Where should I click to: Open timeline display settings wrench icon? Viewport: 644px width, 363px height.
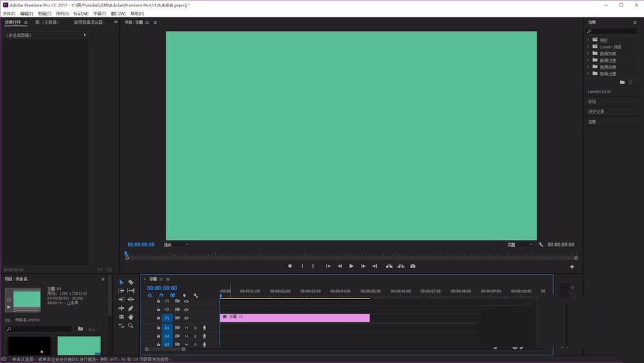coord(196,295)
